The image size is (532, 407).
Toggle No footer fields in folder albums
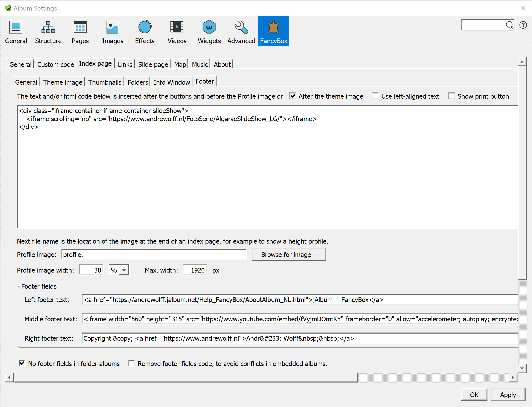(x=22, y=363)
